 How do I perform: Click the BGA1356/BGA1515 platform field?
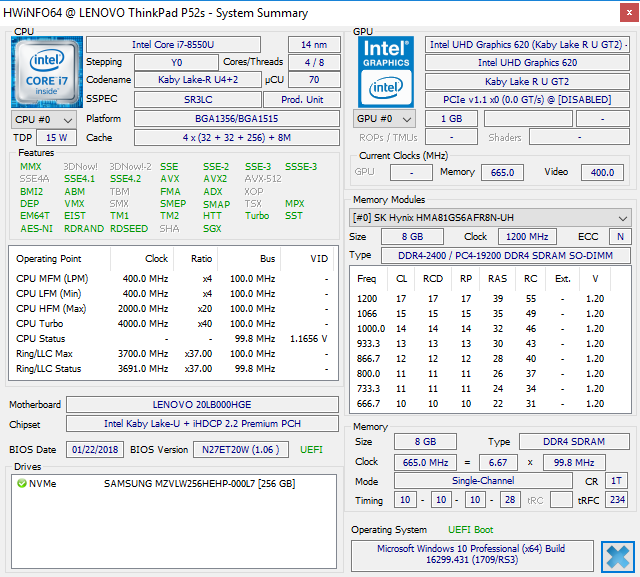tap(237, 119)
